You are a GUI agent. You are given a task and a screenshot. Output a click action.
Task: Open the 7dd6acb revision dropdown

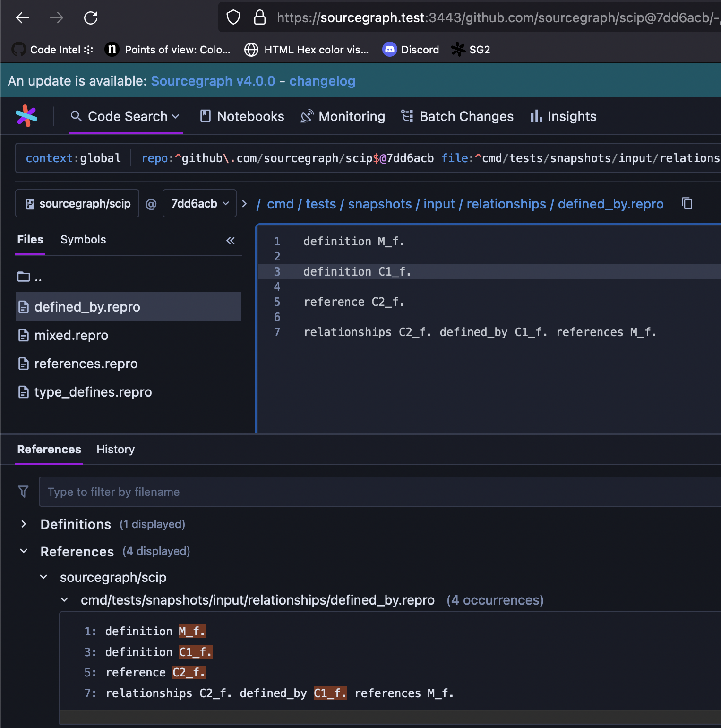coord(199,203)
